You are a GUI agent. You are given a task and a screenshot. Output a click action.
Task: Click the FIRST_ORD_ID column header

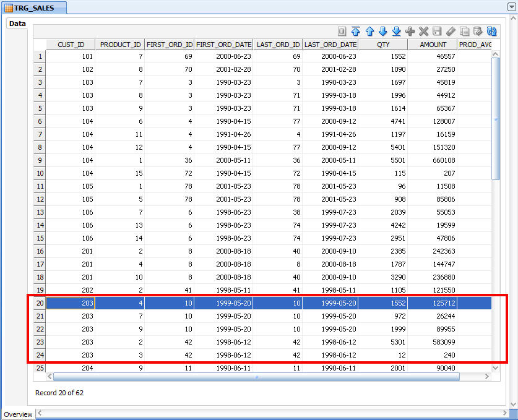click(170, 45)
